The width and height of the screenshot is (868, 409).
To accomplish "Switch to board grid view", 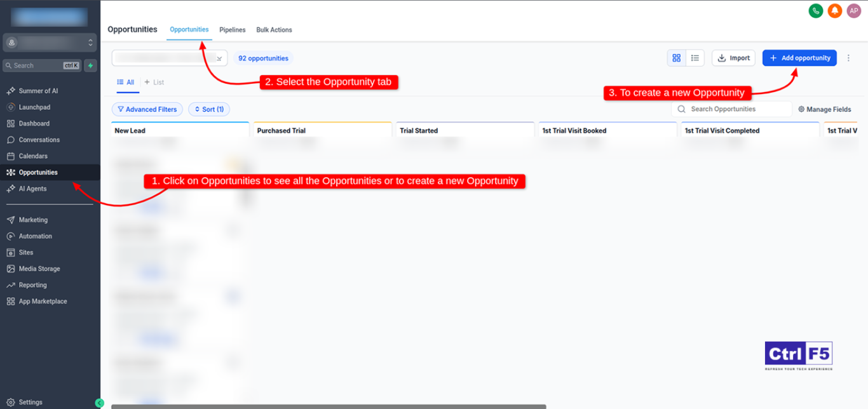I will click(676, 58).
